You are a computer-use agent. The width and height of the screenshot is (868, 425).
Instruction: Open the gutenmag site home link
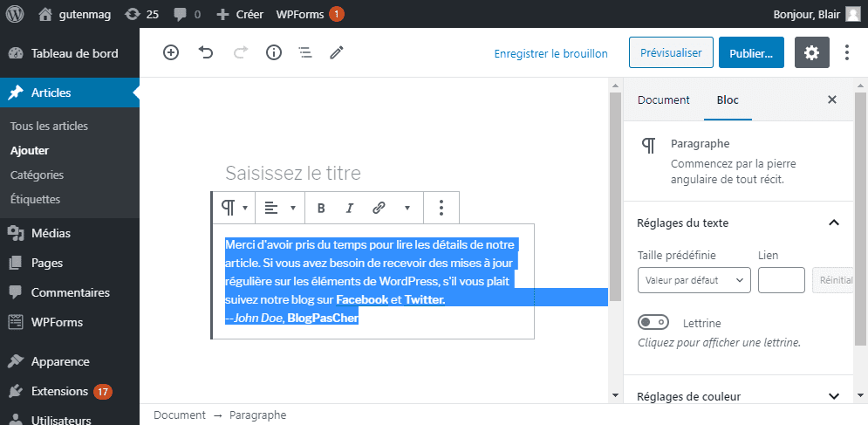75,15
